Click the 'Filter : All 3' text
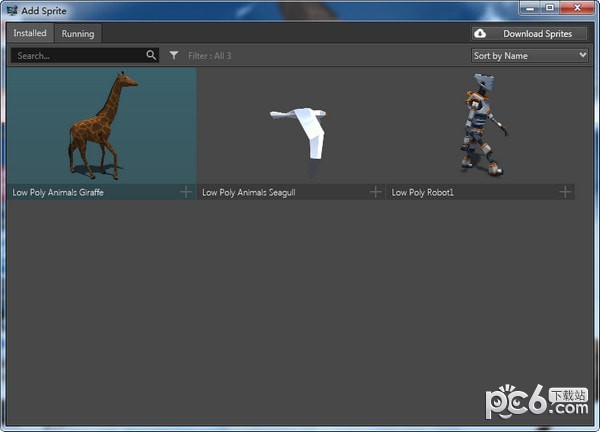The image size is (600, 432). tap(209, 56)
